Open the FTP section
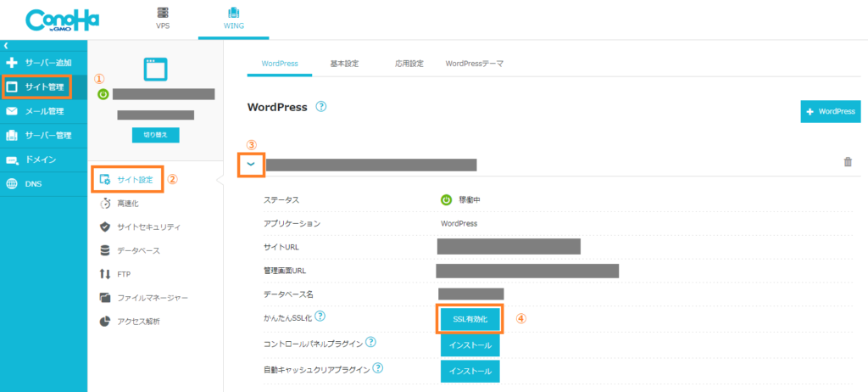The image size is (868, 392). (x=115, y=274)
